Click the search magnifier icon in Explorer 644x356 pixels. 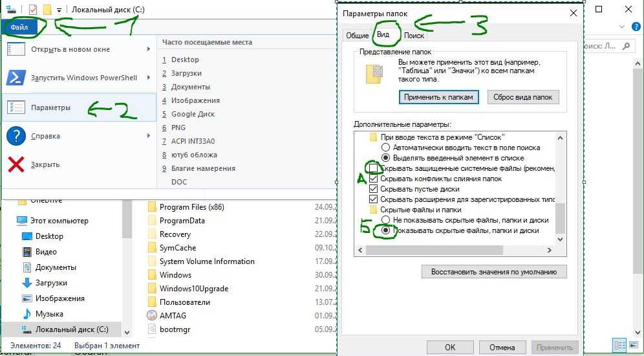pyautogui.click(x=627, y=46)
